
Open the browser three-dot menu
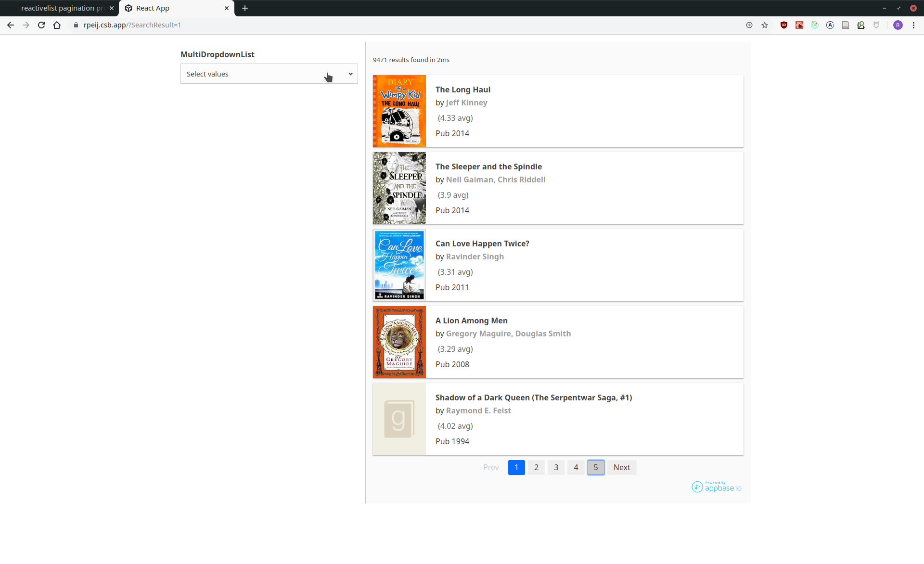pyautogui.click(x=913, y=25)
